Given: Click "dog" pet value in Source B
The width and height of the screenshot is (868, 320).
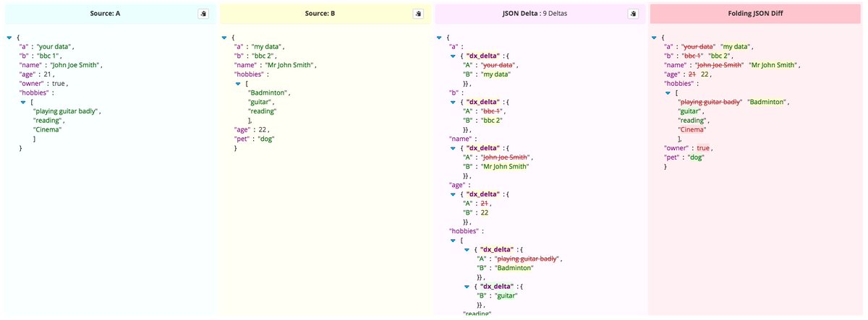Looking at the screenshot, I should pyautogui.click(x=265, y=139).
